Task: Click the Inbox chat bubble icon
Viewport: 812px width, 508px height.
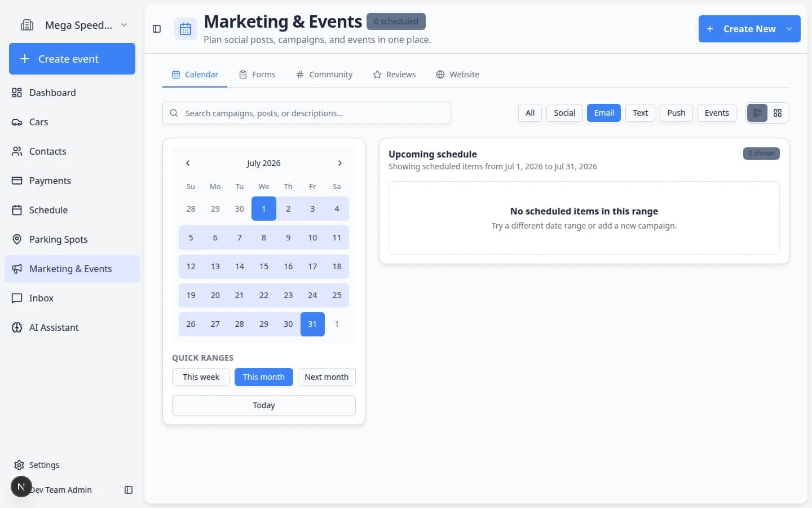Action: pos(17,298)
